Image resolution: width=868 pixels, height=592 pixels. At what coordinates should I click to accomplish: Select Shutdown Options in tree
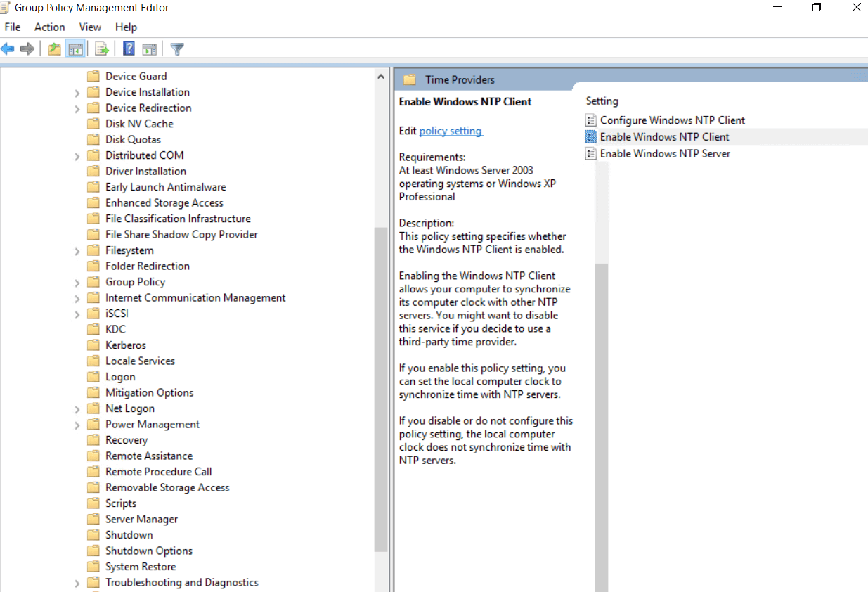[x=149, y=551]
